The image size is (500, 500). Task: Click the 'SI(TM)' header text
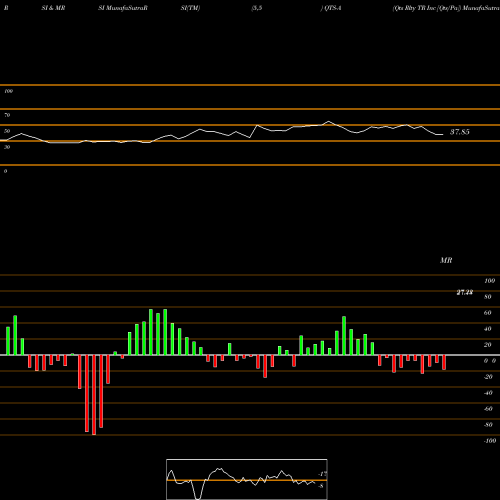190,8
